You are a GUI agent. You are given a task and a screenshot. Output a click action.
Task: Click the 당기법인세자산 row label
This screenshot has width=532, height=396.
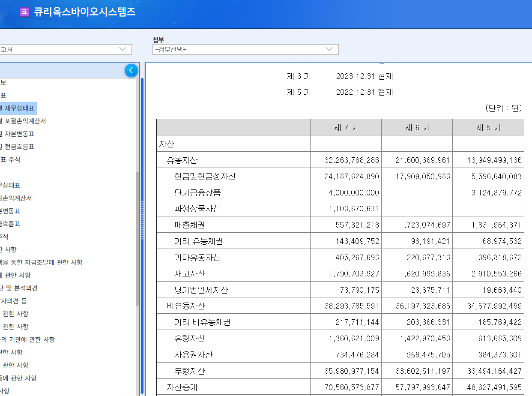[x=201, y=290]
